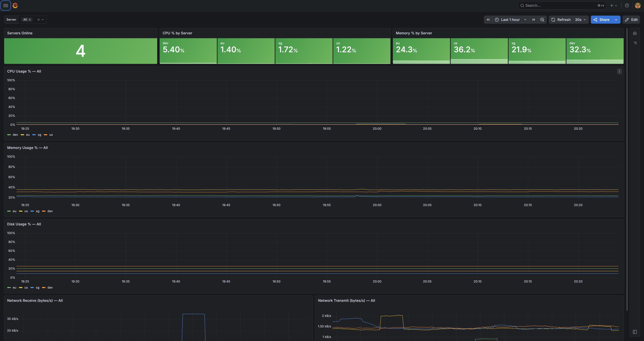Click the Memory % by Server panel title

414,33
